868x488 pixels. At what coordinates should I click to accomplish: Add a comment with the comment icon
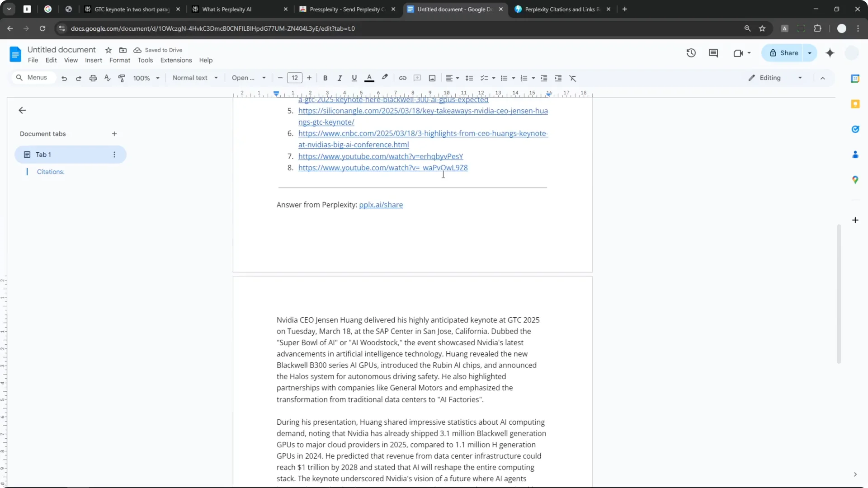pos(417,78)
